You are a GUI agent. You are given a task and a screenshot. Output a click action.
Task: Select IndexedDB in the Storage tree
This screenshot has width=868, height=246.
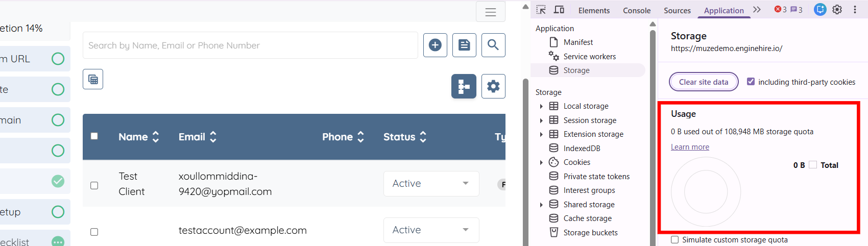[582, 149]
